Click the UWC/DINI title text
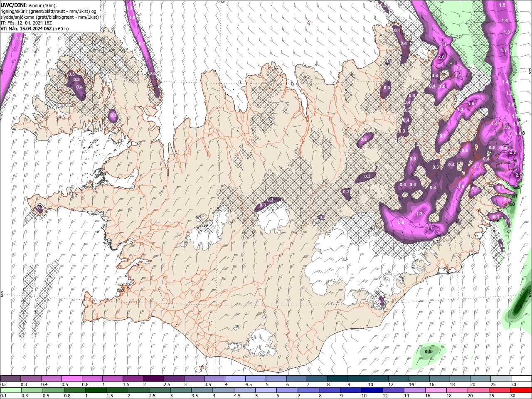This screenshot has height=399, width=532. point(13,5)
